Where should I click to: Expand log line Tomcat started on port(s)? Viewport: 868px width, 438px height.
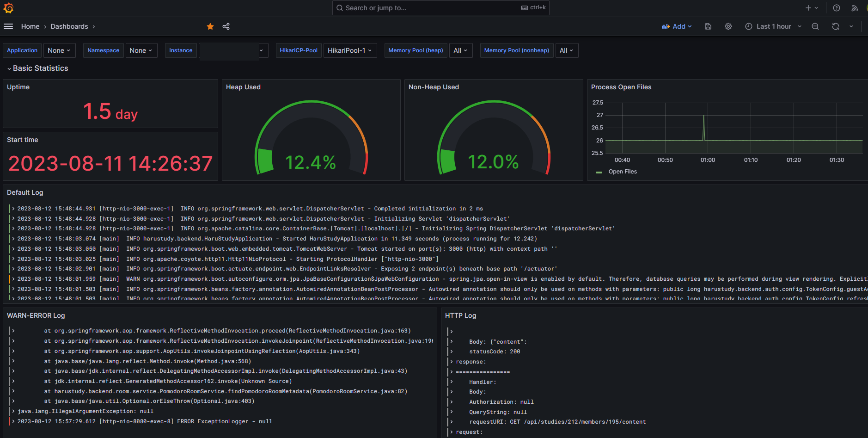pyautogui.click(x=13, y=249)
